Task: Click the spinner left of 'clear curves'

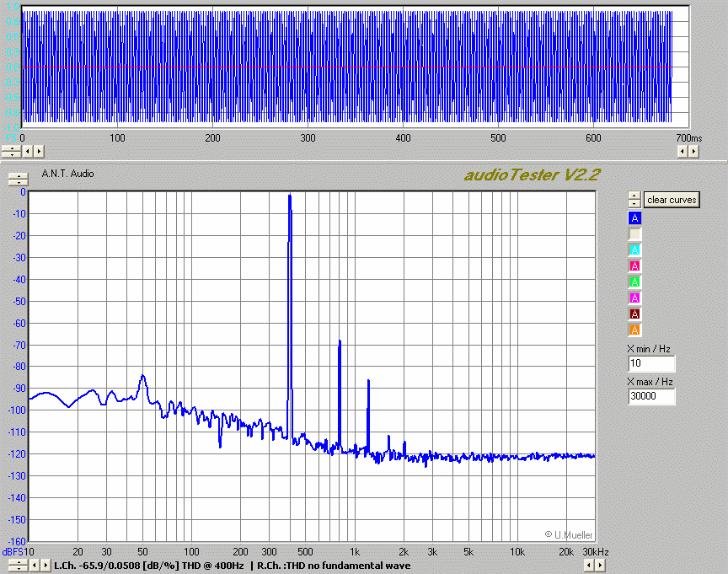Action: pyautogui.click(x=634, y=200)
